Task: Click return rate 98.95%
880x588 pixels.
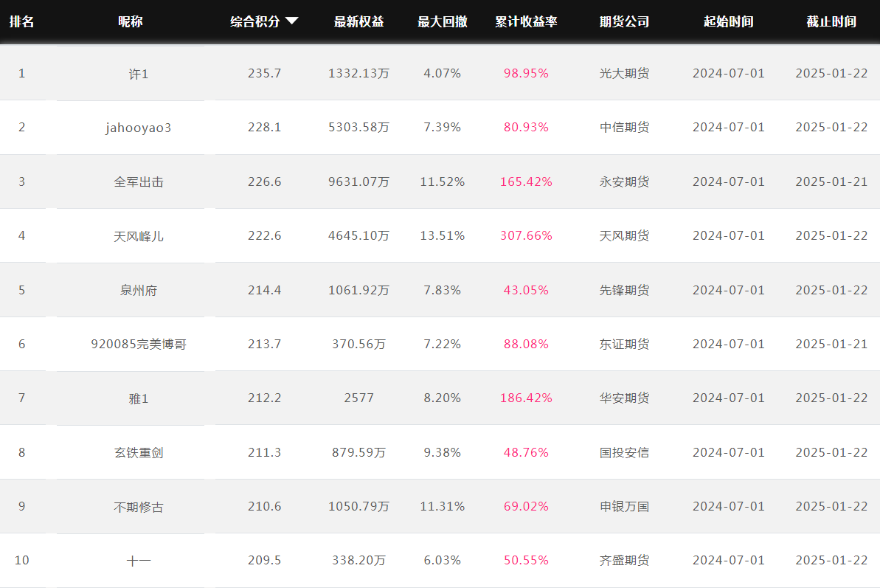Action: [526, 74]
